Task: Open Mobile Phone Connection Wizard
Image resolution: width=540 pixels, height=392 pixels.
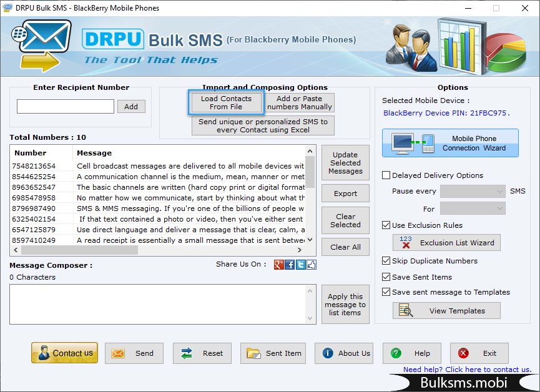Action: (450, 144)
